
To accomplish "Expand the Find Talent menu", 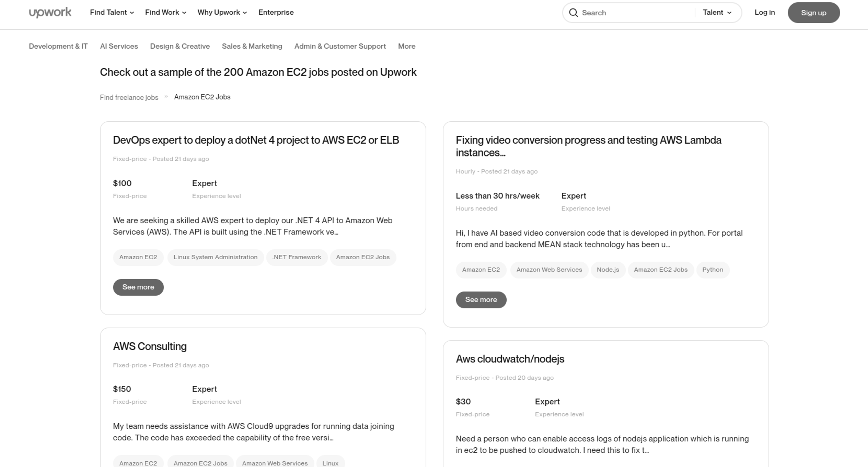I will pos(112,12).
